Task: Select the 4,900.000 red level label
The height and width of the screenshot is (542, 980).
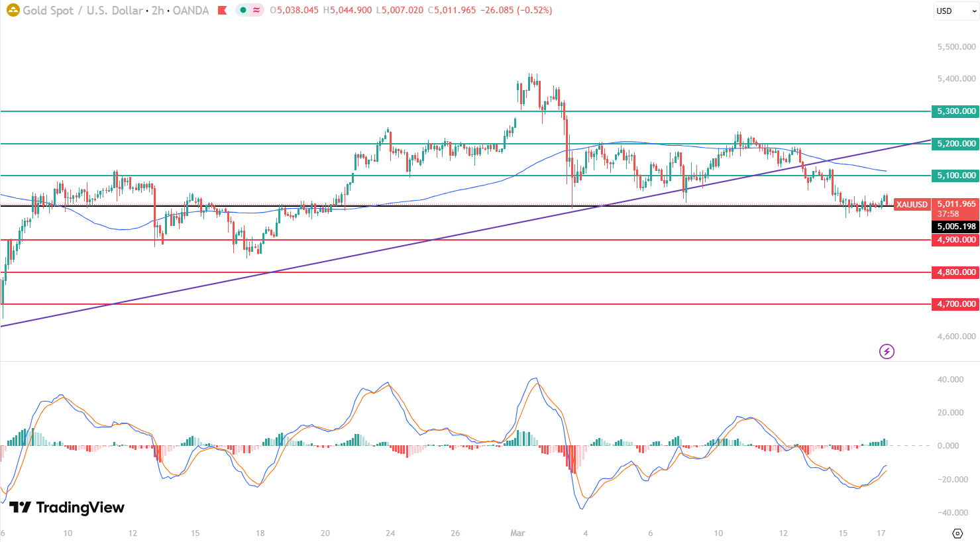Action: tap(955, 240)
